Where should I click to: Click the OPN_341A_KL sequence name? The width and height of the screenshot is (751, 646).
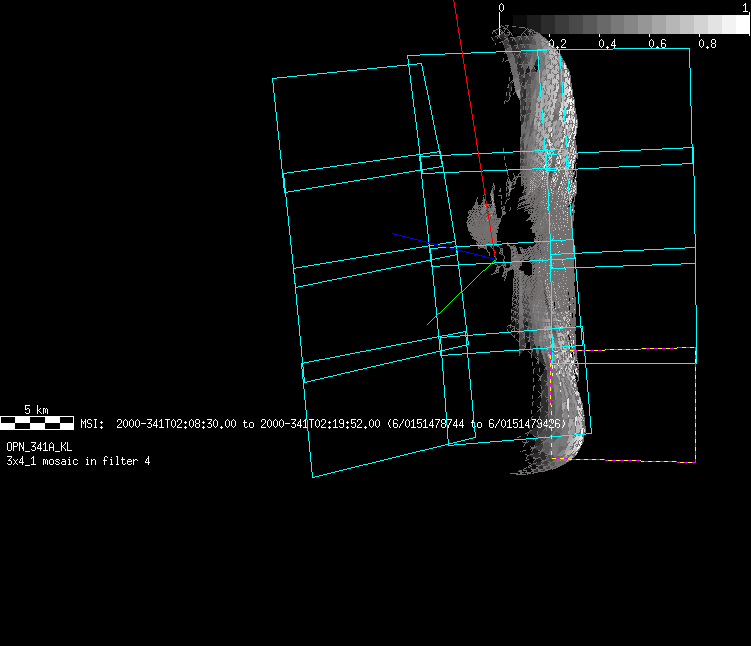click(39, 447)
